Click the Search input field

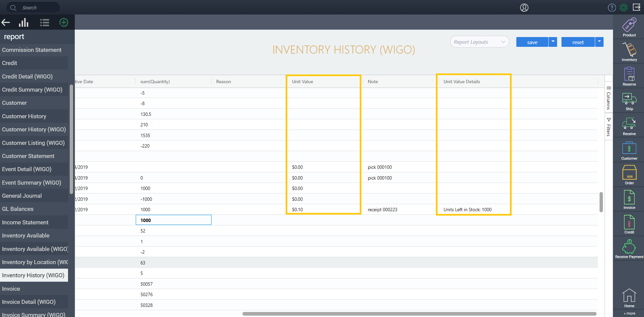tap(33, 7)
